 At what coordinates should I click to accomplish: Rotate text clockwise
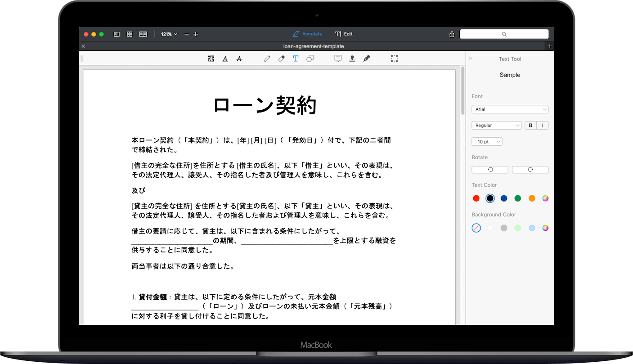530,170
